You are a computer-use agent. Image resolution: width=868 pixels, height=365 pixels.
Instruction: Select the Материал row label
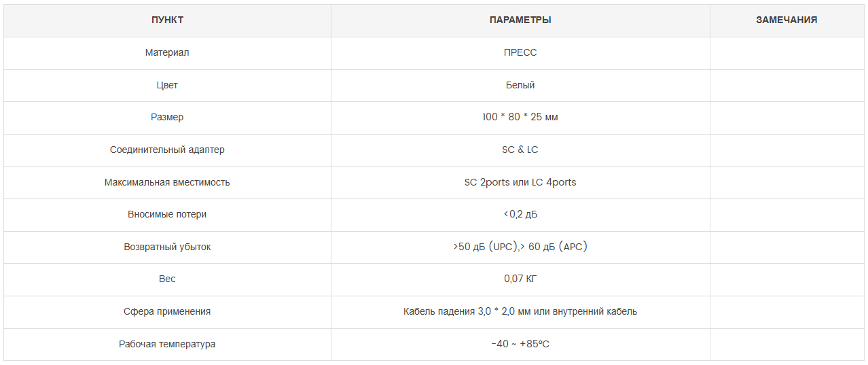tap(167, 52)
